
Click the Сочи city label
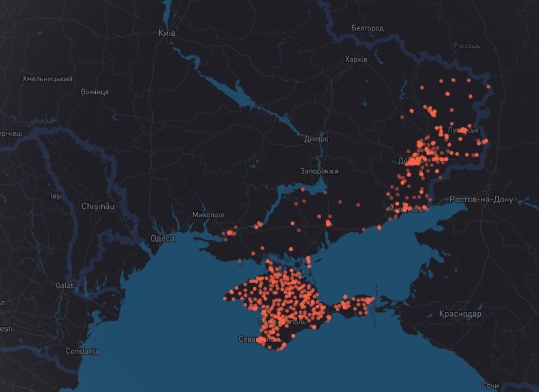(490, 385)
